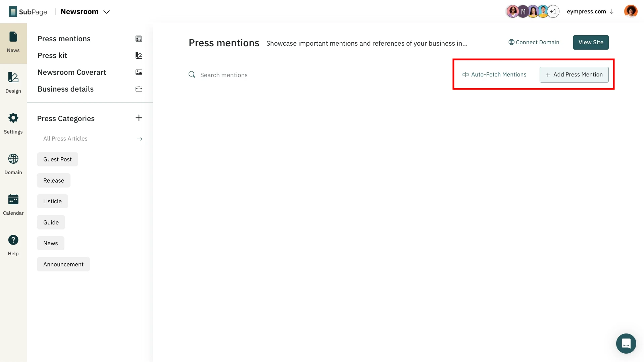
Task: Select Press mentions menu item
Action: pos(90,39)
